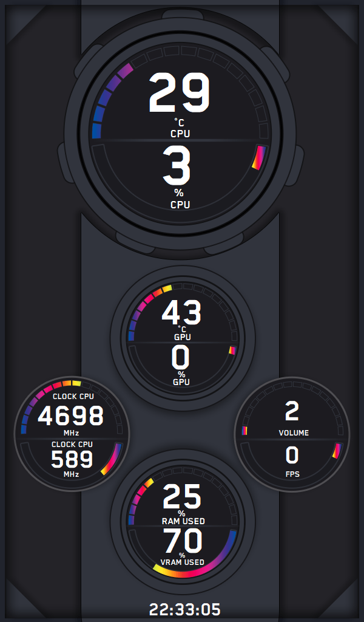
Task: Click the VRAM USED 70 percent value
Action: pos(183,541)
